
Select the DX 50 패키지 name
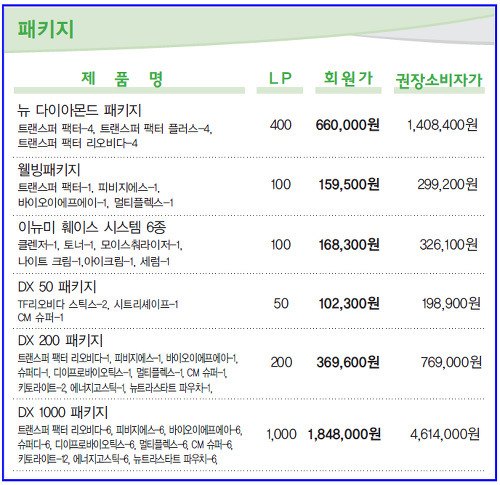coord(57,287)
